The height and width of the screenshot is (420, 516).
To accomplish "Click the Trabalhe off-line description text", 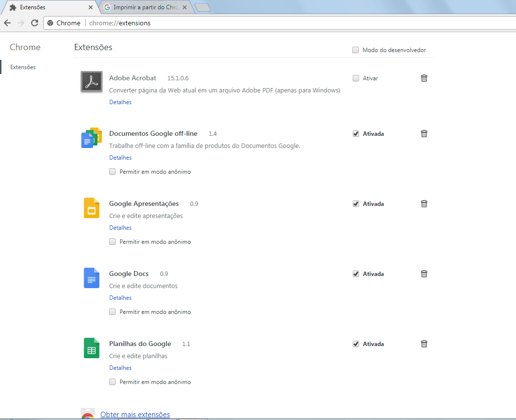I will point(205,146).
